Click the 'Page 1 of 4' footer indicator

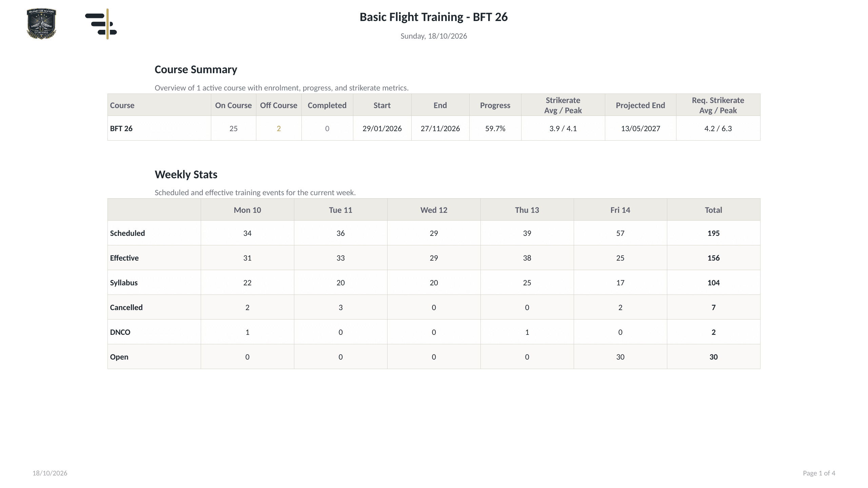pos(819,473)
